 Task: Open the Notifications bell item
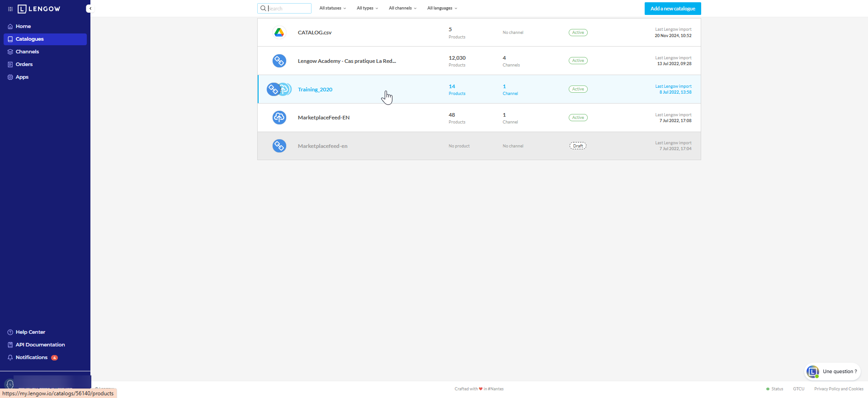point(31,357)
